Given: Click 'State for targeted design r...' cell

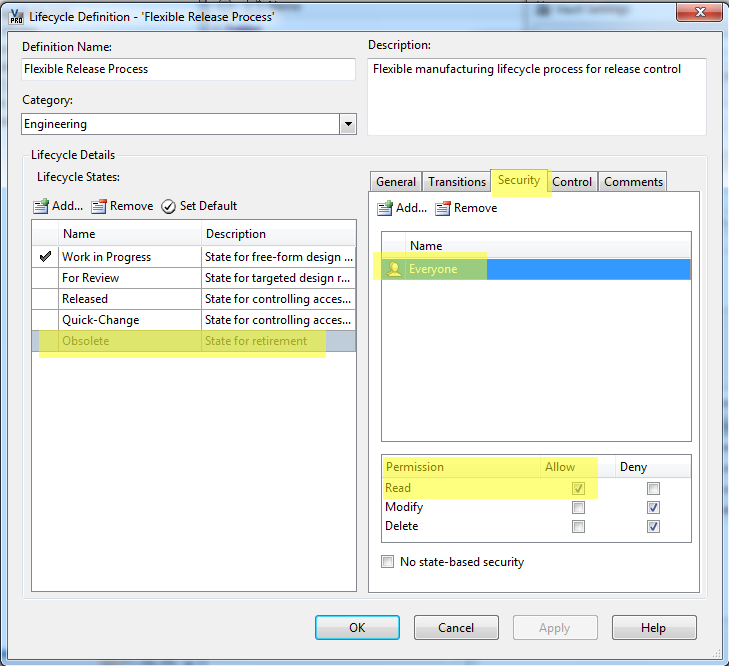Looking at the screenshot, I should click(x=278, y=278).
